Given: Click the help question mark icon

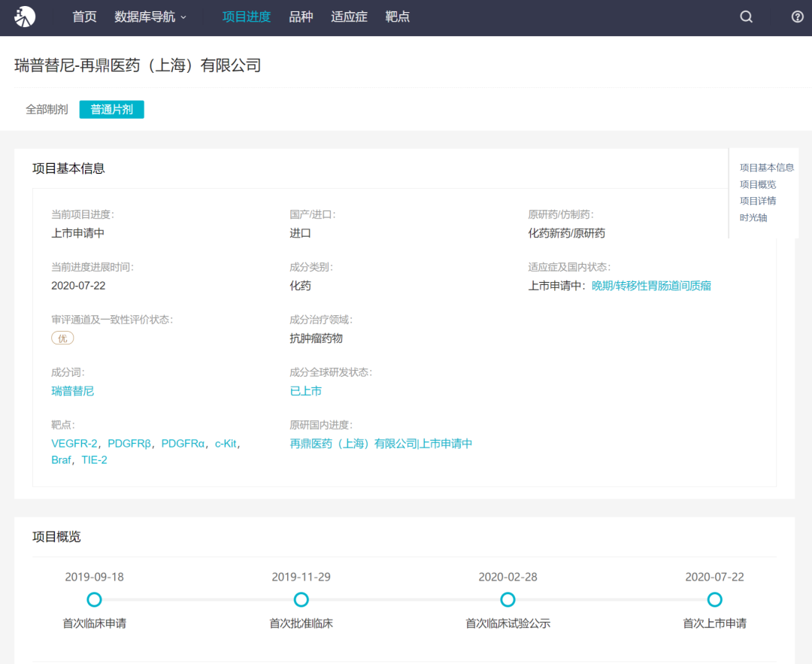Looking at the screenshot, I should coord(798,17).
